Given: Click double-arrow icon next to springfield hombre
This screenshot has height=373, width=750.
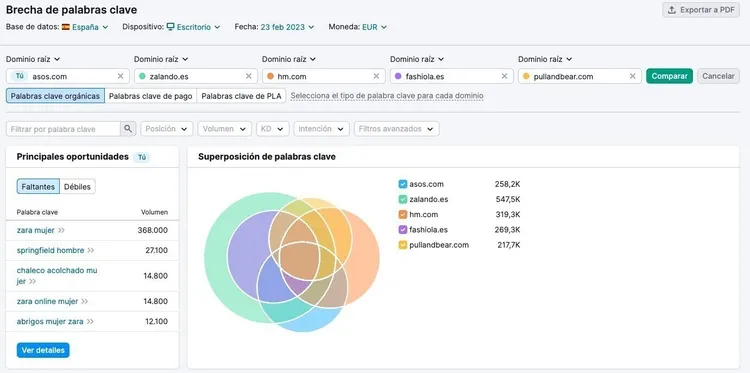Looking at the screenshot, I should tap(91, 251).
